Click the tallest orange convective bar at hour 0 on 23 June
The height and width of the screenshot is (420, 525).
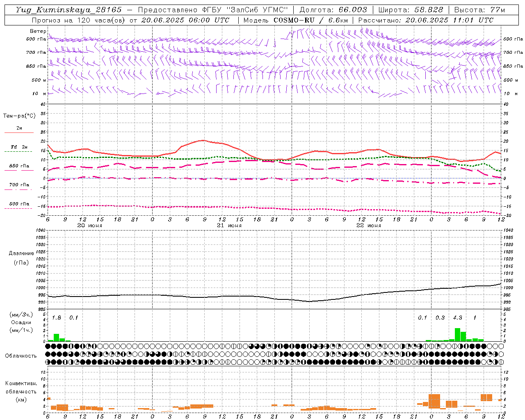coord(434,401)
